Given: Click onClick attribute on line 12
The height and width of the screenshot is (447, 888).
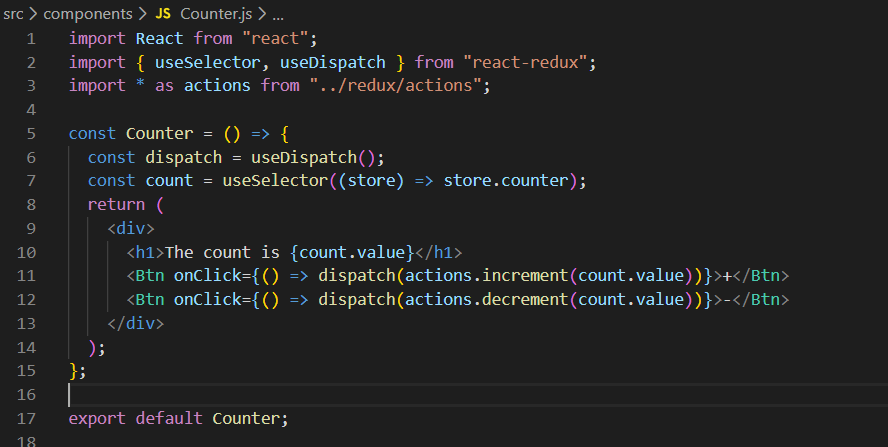Looking at the screenshot, I should tap(207, 300).
